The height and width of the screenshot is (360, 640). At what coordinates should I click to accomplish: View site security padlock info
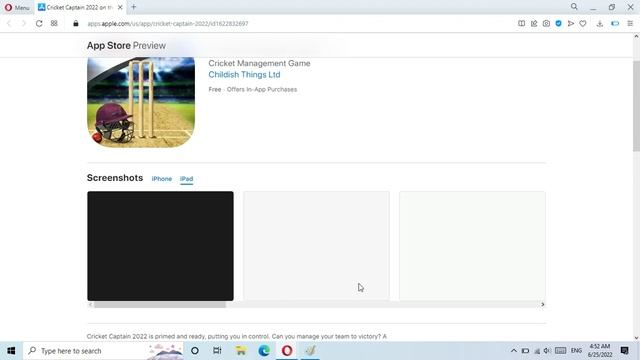(x=76, y=24)
